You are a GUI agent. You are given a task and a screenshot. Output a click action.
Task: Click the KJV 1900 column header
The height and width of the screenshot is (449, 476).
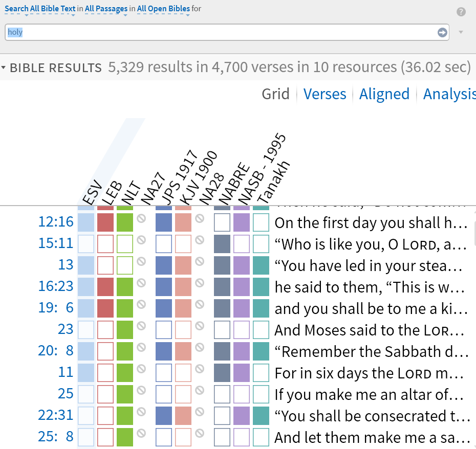coord(198,179)
